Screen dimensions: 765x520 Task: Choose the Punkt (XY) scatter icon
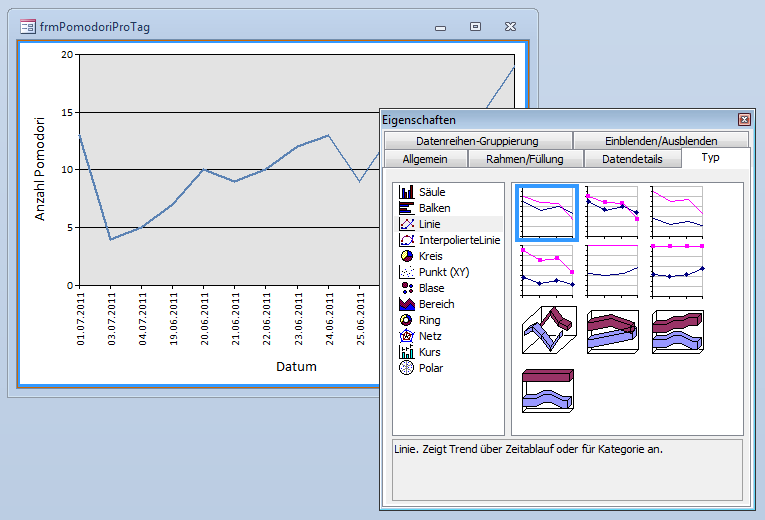[x=406, y=272]
